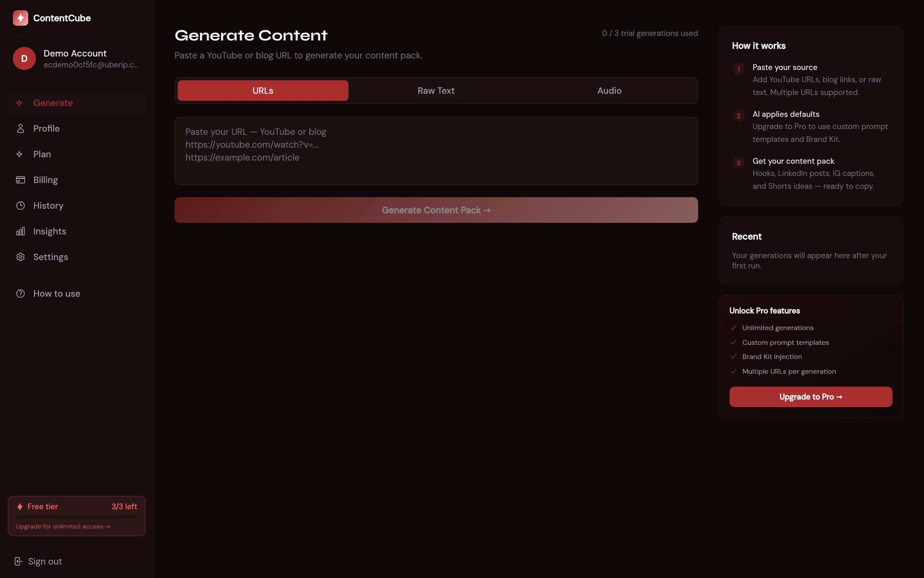Click the Generate sparkle icon in sidebar
The image size is (924, 578).
click(20, 103)
